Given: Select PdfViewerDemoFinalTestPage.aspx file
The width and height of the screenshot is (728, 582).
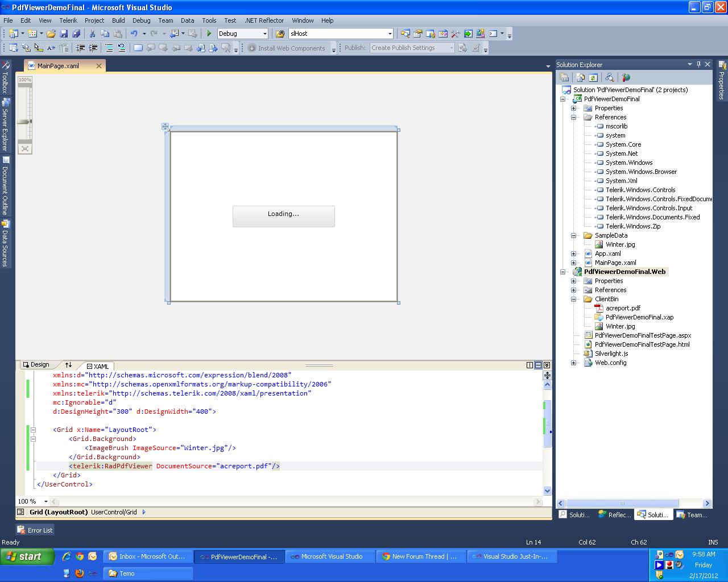Looking at the screenshot, I should (x=643, y=335).
